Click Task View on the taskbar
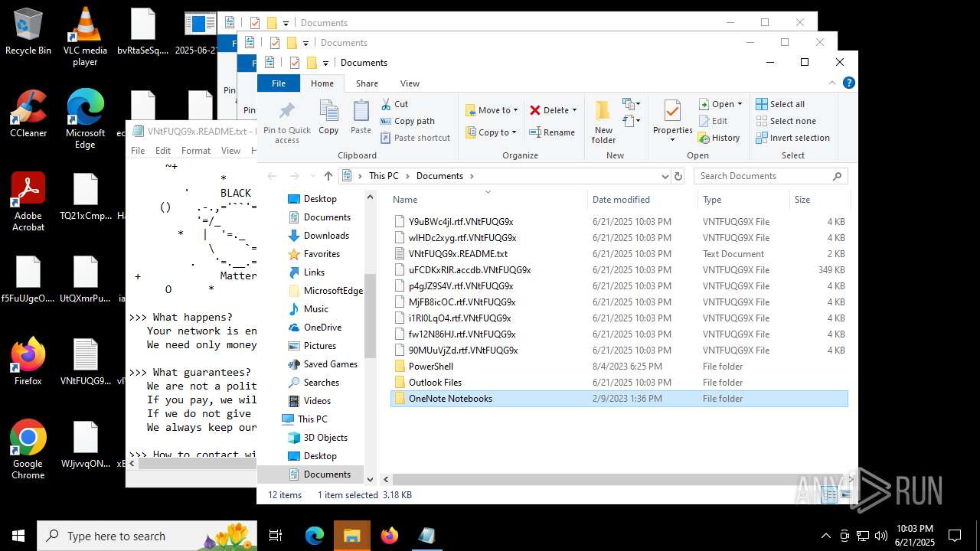The height and width of the screenshot is (551, 980). click(276, 536)
